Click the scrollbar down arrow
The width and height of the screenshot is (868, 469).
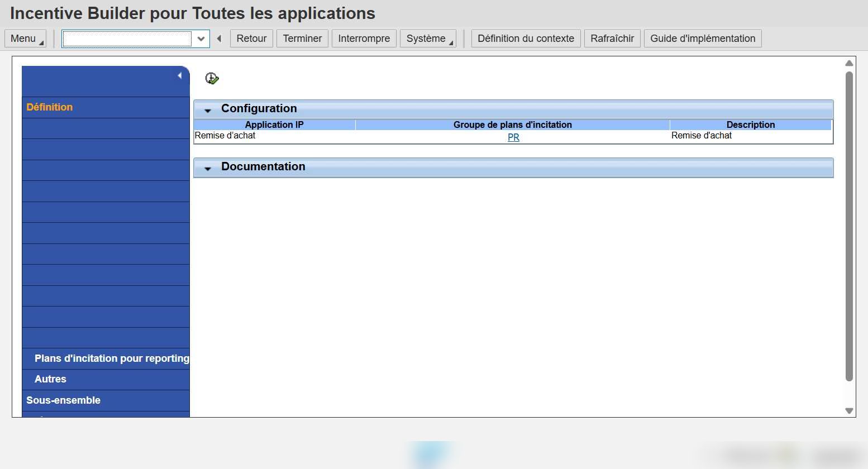pyautogui.click(x=849, y=410)
